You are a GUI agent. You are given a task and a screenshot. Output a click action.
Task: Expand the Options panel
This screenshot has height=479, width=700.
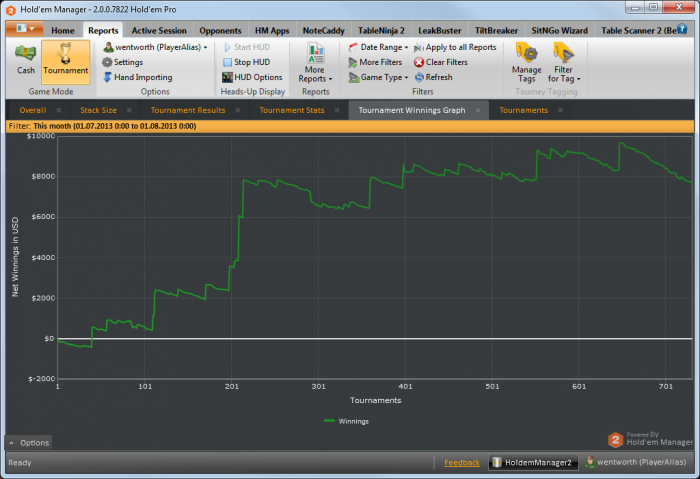point(29,443)
